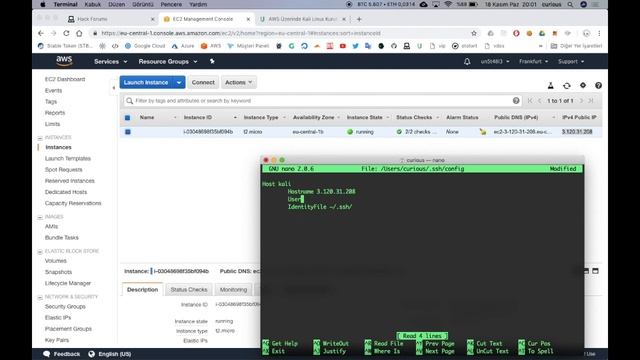Open the Pencere menu in the menu bar
Viewport: 640px width, 360px height.
point(171,4)
